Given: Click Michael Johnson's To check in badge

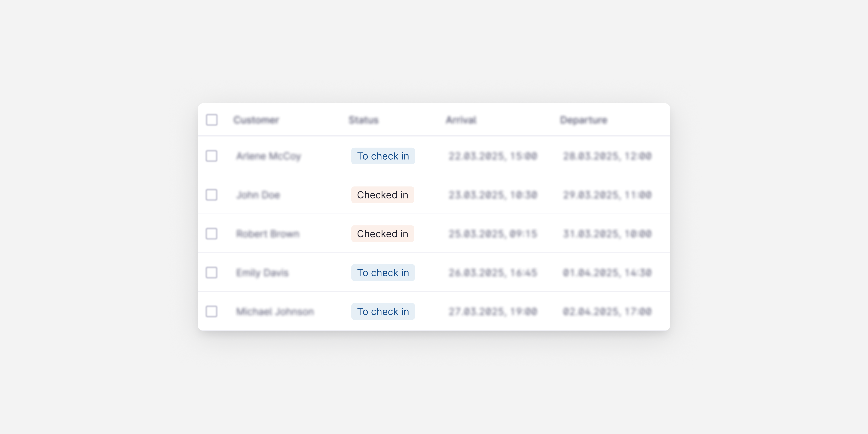Looking at the screenshot, I should (x=383, y=311).
